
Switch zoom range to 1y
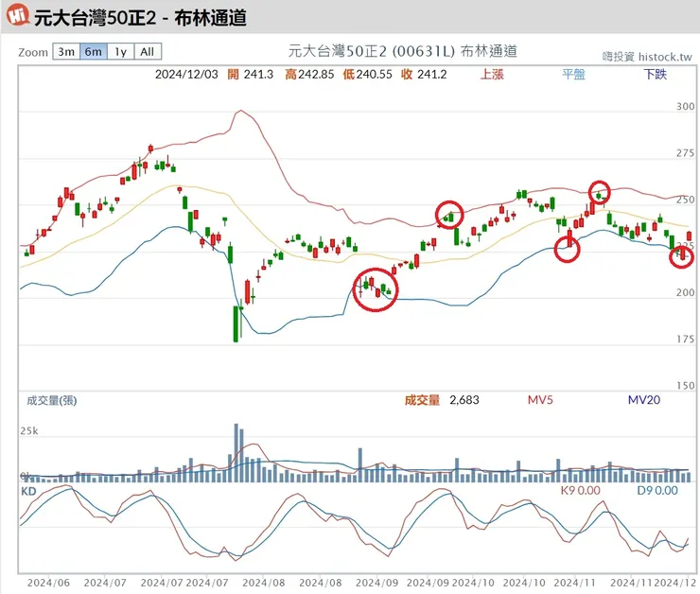tap(120, 52)
